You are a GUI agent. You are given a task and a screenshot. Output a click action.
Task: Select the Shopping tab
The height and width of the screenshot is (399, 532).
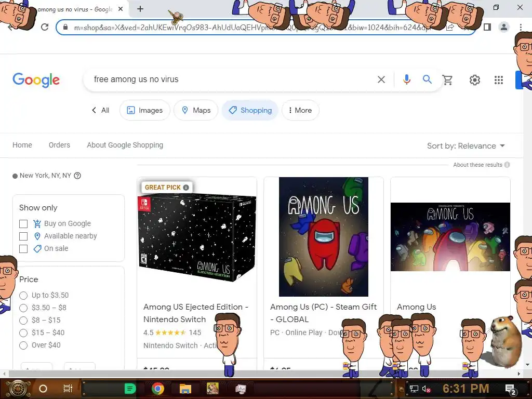250,110
